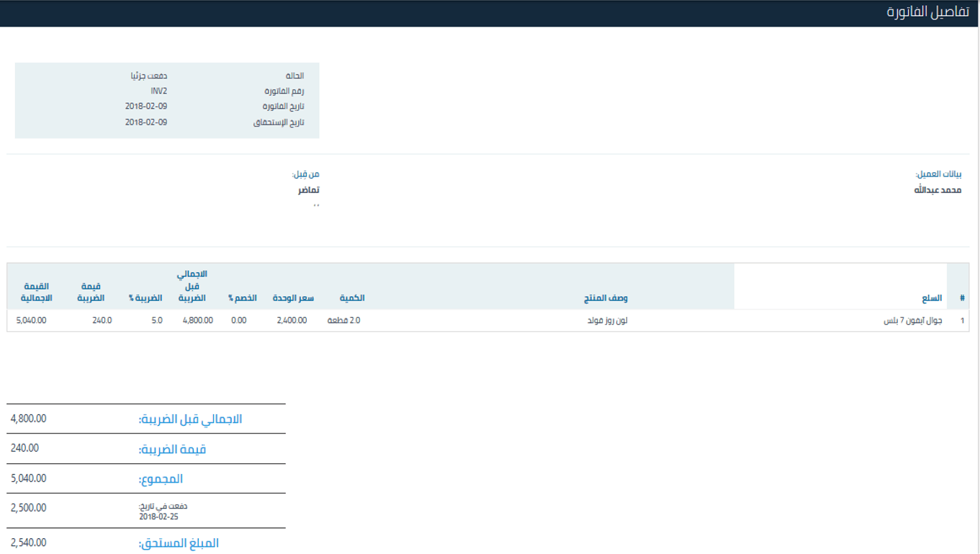The width and height of the screenshot is (980, 554).
Task: Click the قيمة الضريبة table column header
Action: [91, 292]
